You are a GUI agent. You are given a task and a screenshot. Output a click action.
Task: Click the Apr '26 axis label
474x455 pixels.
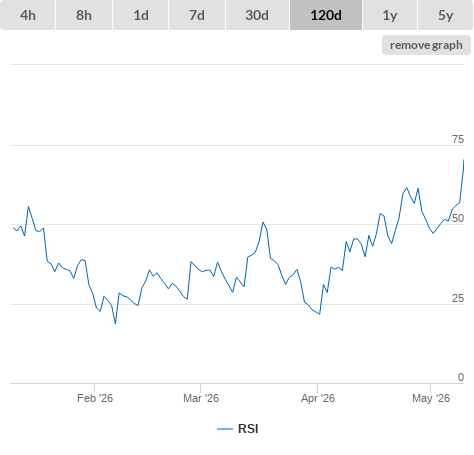tap(318, 398)
